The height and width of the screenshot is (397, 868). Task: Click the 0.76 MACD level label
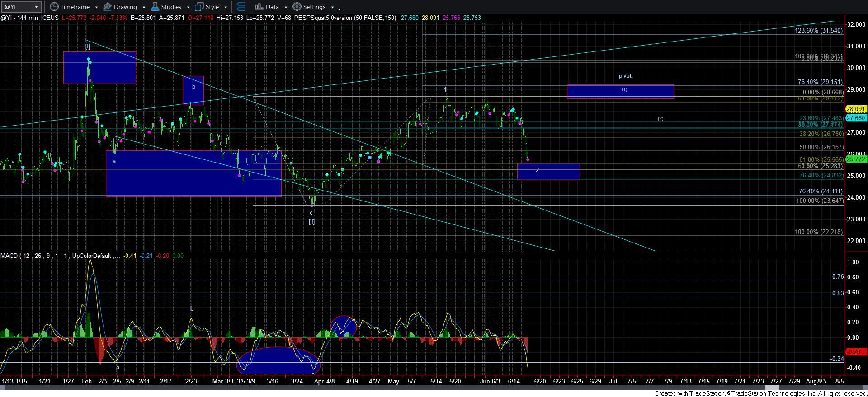point(838,277)
